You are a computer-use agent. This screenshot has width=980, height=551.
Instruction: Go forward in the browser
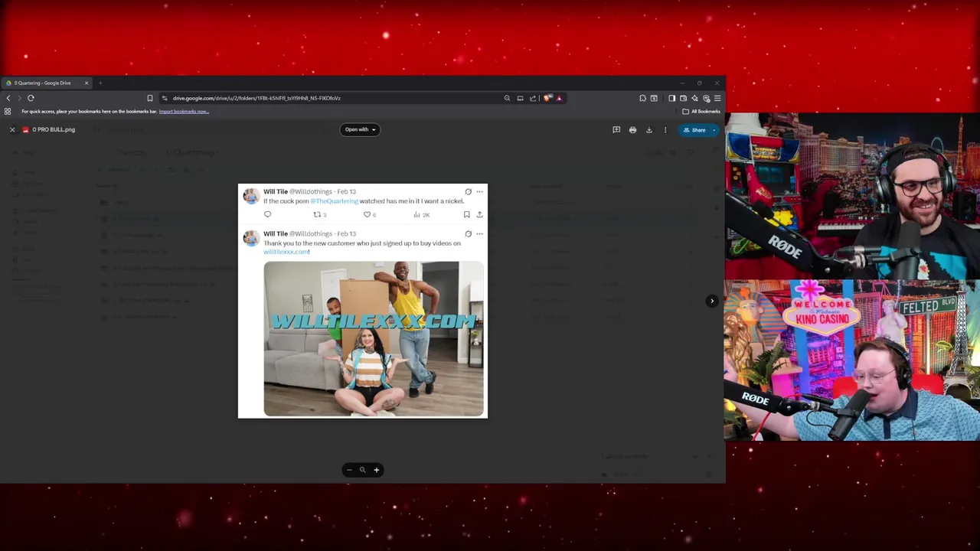click(19, 98)
